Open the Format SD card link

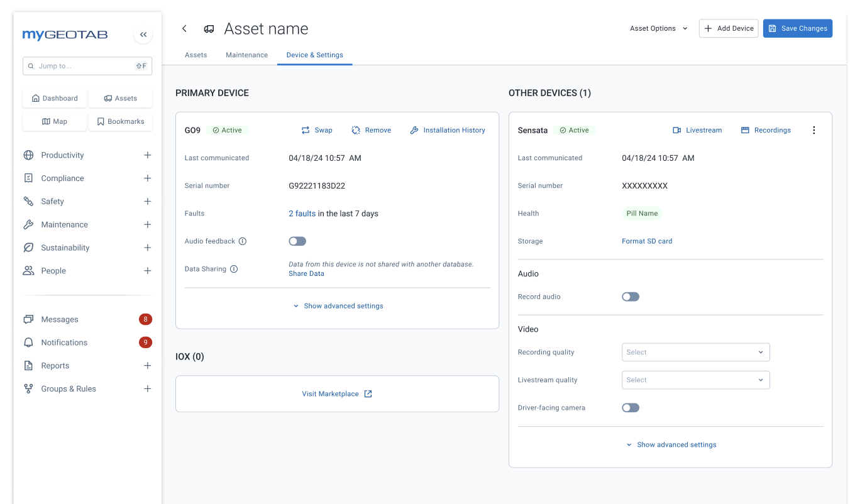pos(647,241)
